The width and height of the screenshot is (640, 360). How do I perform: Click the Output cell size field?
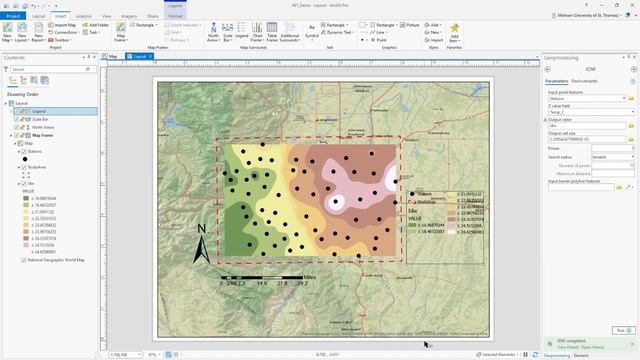coord(587,139)
